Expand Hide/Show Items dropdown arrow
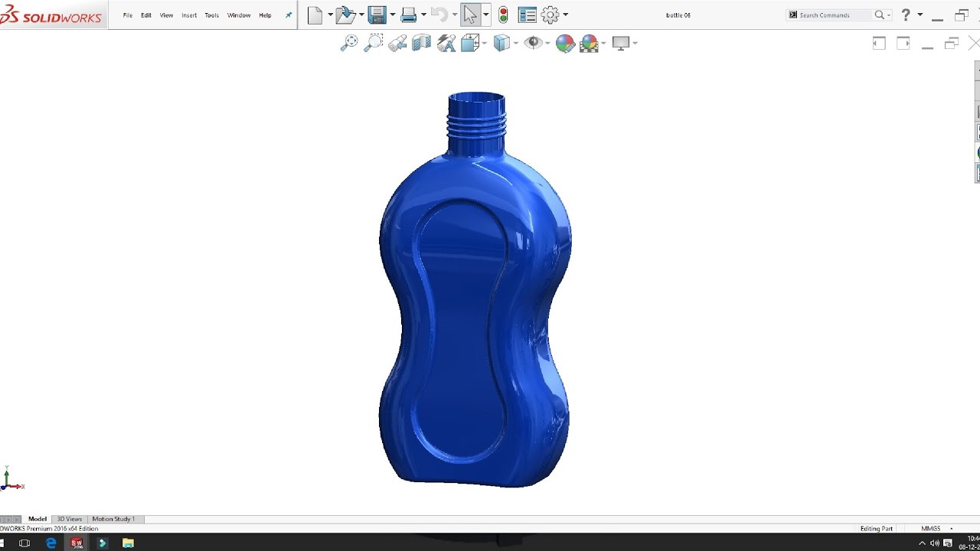Viewport: 980px width, 551px height. click(x=547, y=44)
